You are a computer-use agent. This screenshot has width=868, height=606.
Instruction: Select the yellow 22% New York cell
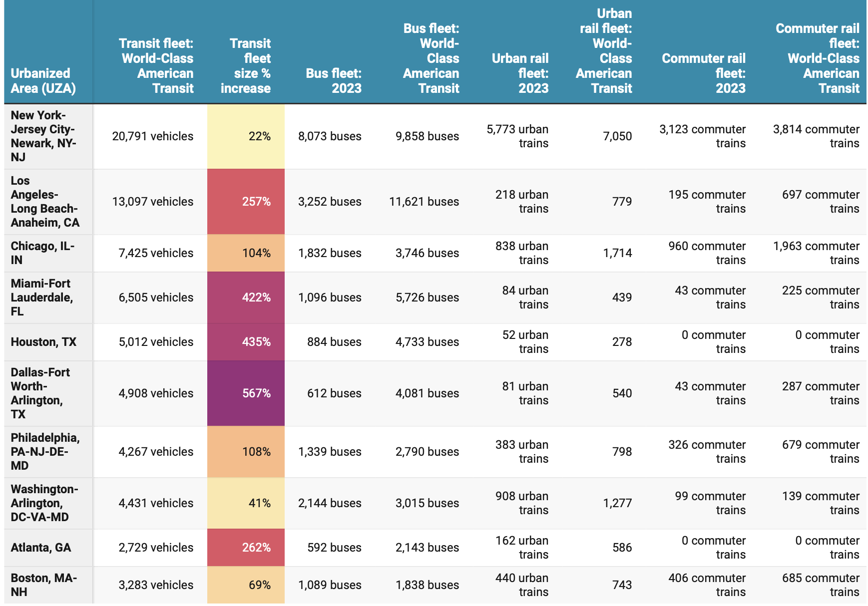[246, 136]
